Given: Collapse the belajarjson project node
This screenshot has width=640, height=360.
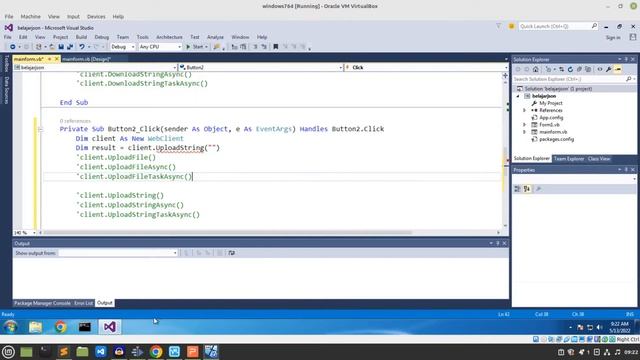Looking at the screenshot, I should pyautogui.click(x=518, y=96).
